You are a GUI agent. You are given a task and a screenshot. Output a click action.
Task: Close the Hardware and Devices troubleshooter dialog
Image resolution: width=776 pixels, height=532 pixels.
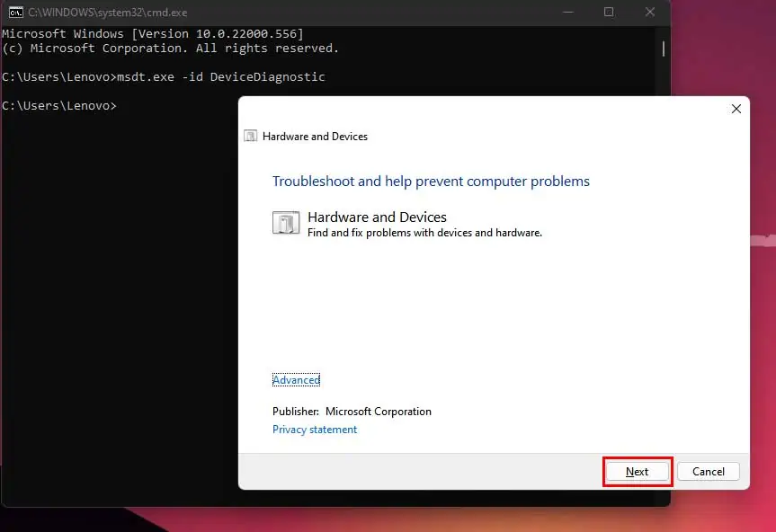[736, 109]
